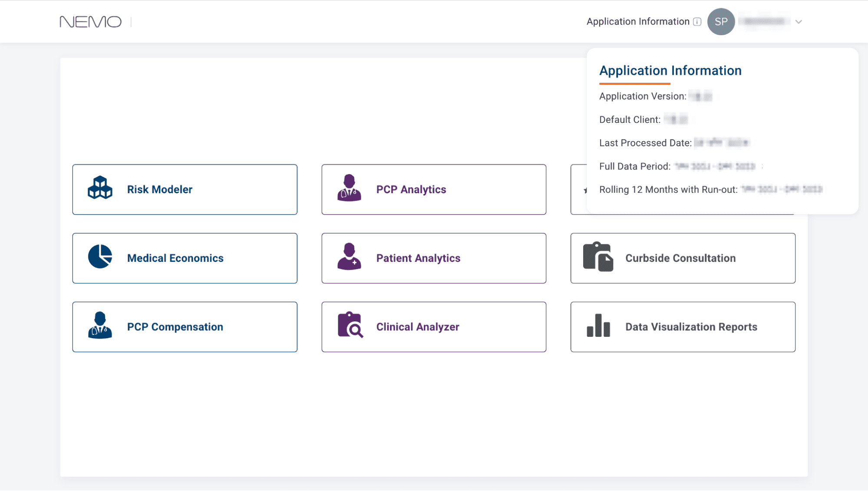Viewport: 868px width, 491px height.
Task: Click the SP user avatar
Action: coord(721,22)
